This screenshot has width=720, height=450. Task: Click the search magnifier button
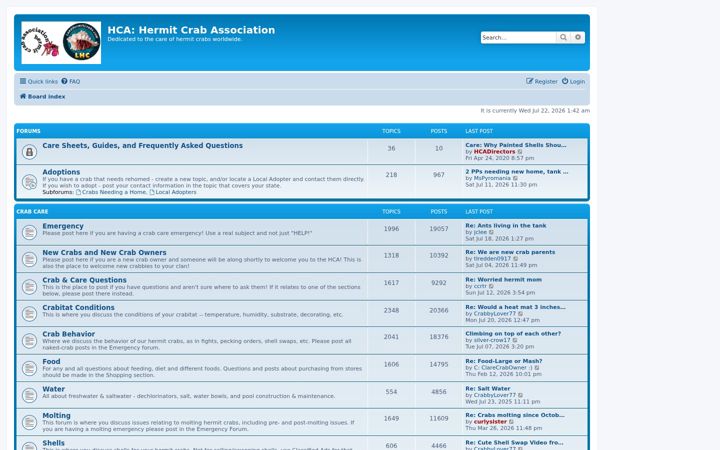tap(563, 38)
